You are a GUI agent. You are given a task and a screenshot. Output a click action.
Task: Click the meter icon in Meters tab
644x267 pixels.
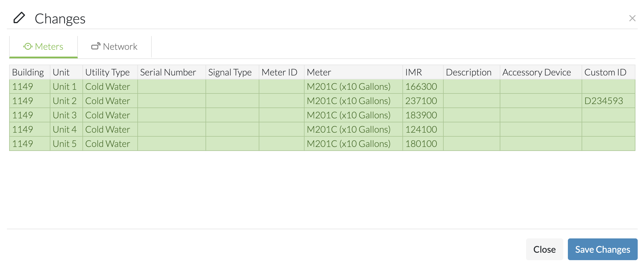point(28,46)
